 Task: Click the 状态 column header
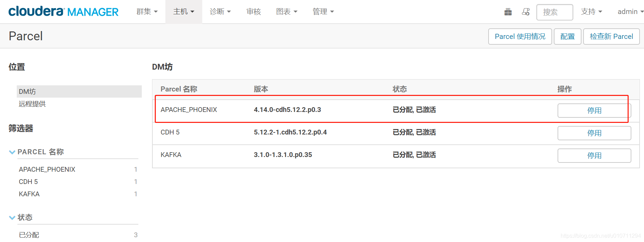tap(400, 89)
